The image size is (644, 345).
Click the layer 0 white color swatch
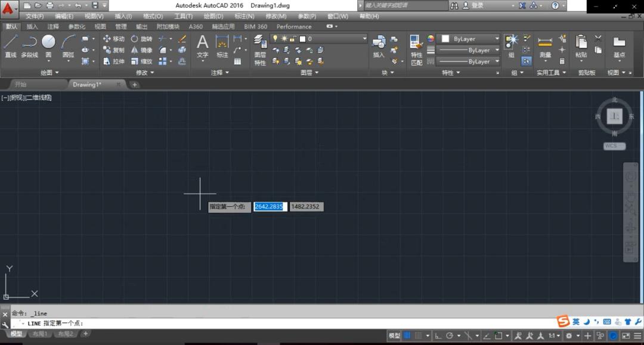coord(302,39)
